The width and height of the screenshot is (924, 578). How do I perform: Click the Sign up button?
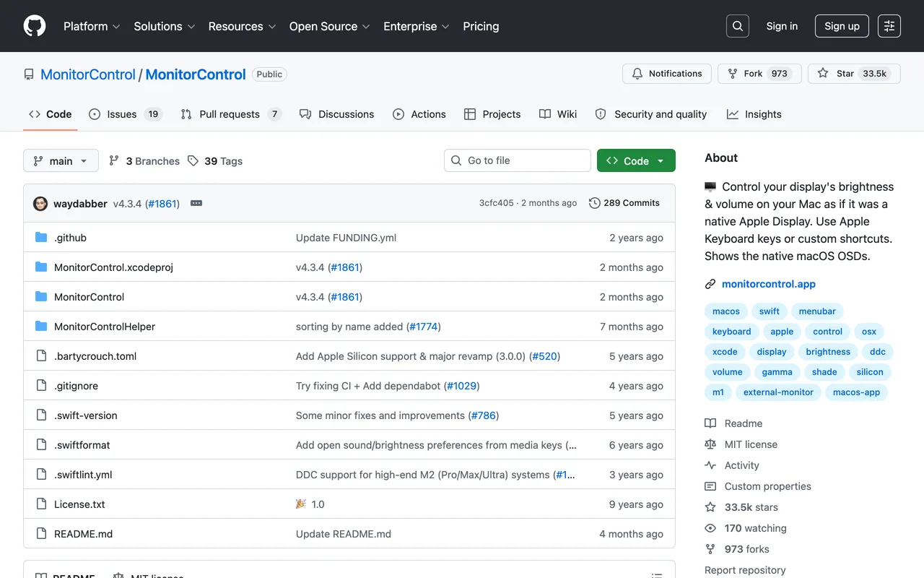coord(842,26)
